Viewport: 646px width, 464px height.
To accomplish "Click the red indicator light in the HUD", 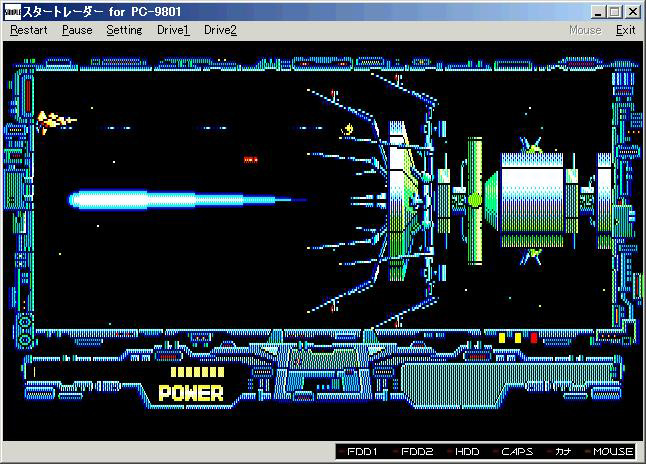I will pos(534,338).
